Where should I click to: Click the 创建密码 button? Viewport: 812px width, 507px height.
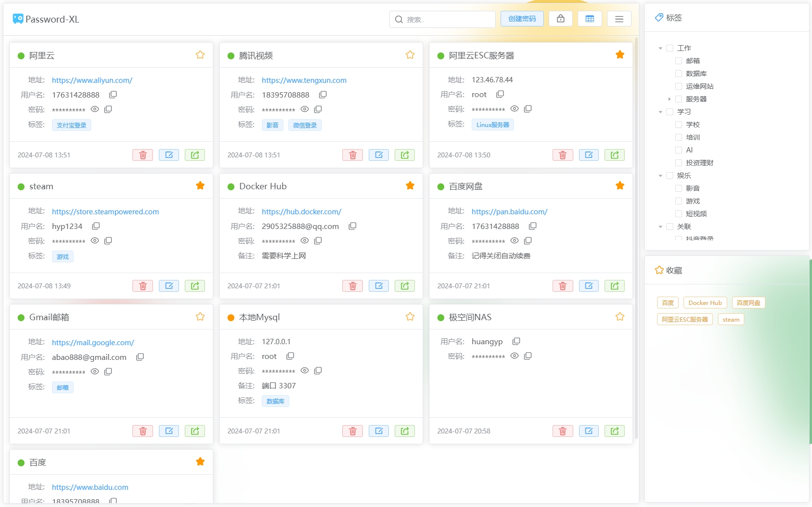click(522, 19)
